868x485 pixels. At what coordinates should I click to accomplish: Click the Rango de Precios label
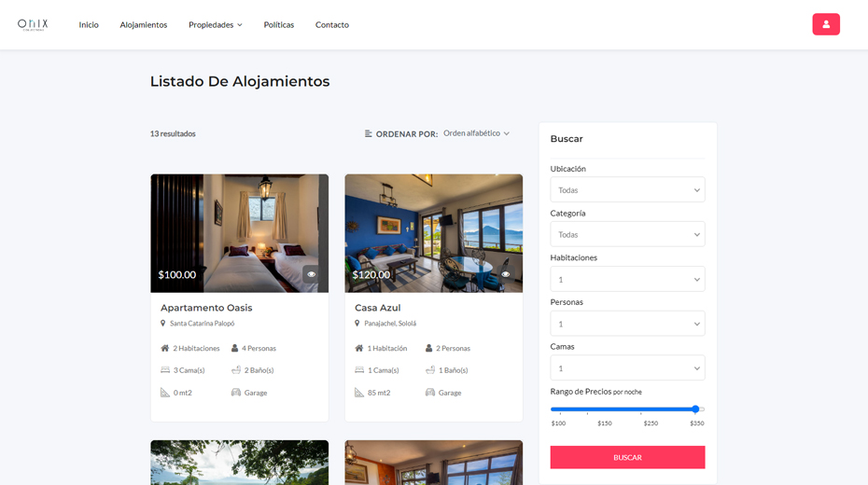click(x=596, y=392)
